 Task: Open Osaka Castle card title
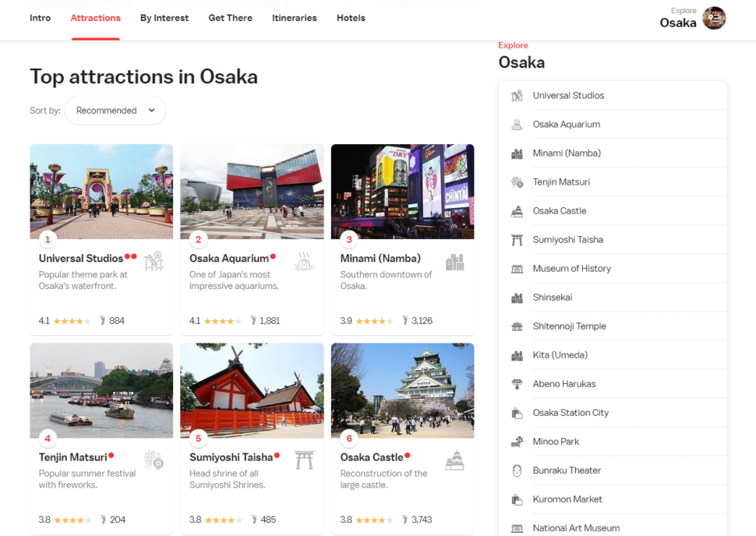pyautogui.click(x=372, y=457)
